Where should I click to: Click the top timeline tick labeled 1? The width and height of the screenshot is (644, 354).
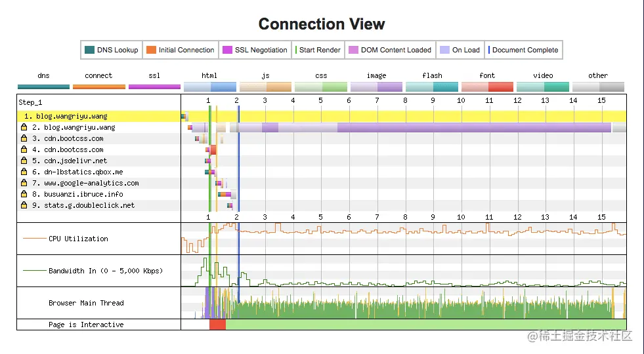[208, 100]
